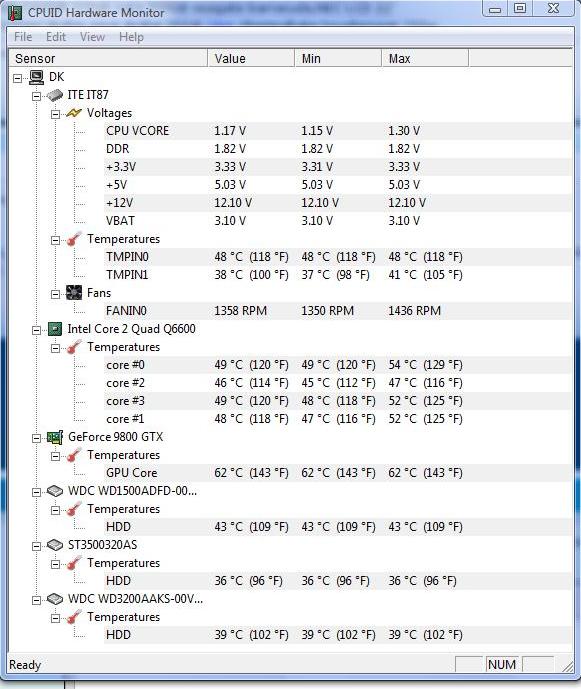581x689 pixels.
Task: Select the CPU VCORE row
Action: tap(338, 131)
